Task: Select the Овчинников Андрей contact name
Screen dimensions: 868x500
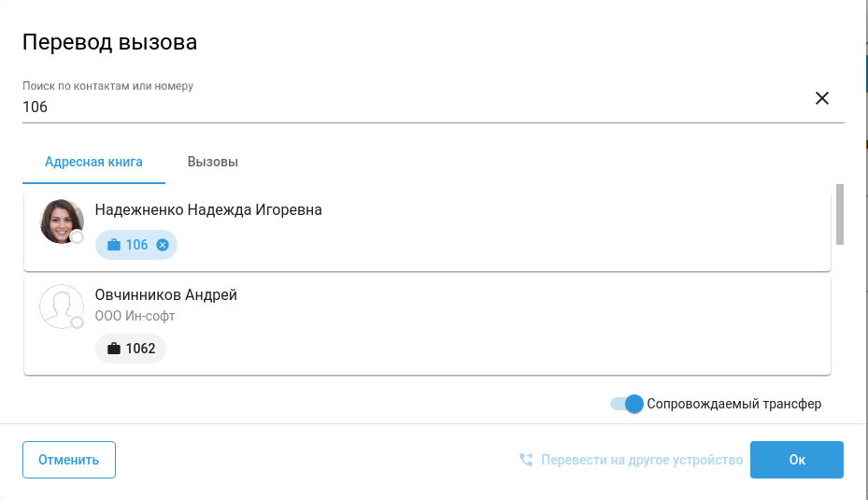Action: click(166, 295)
